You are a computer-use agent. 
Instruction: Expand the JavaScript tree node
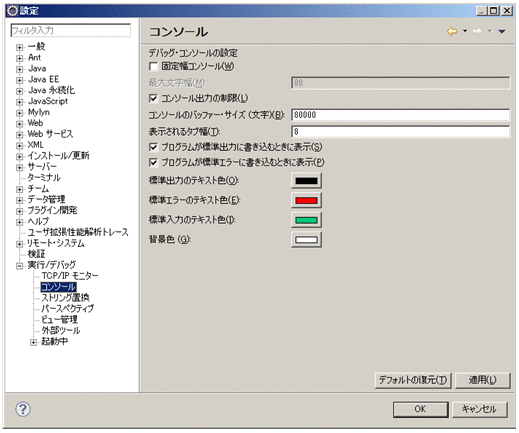pos(19,102)
